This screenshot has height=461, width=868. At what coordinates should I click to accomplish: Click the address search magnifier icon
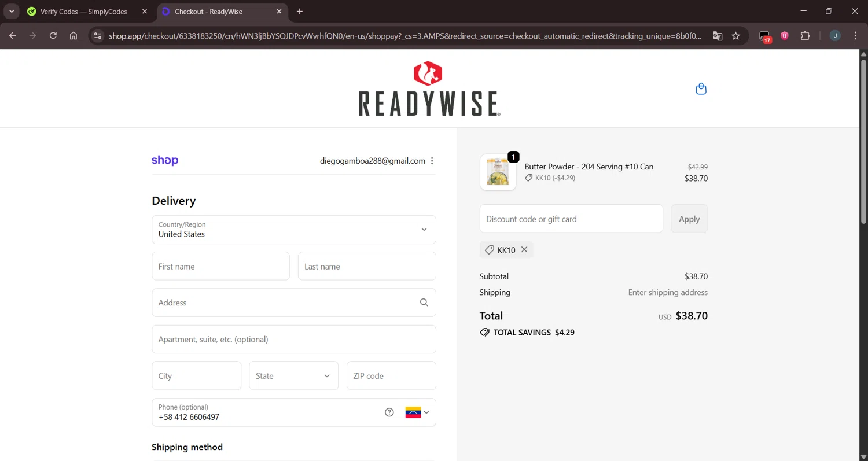pyautogui.click(x=424, y=303)
